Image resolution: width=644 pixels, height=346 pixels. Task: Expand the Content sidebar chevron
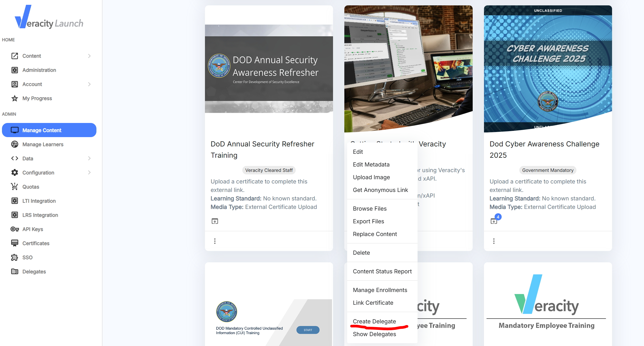click(89, 56)
